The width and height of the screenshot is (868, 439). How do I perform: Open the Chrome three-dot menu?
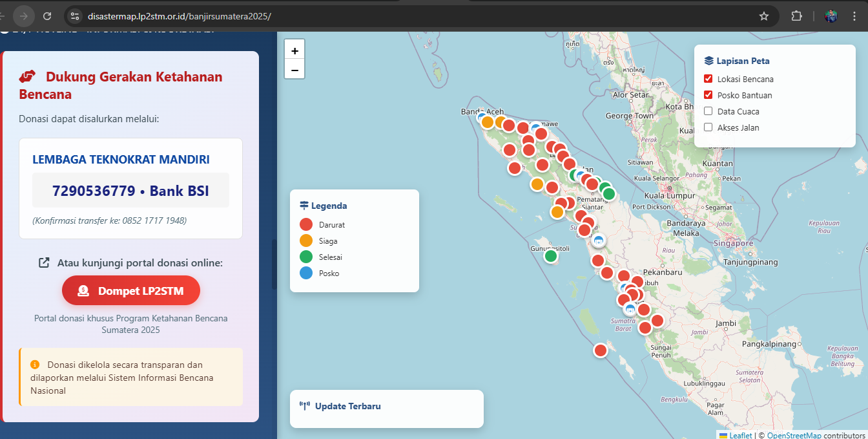click(x=854, y=16)
